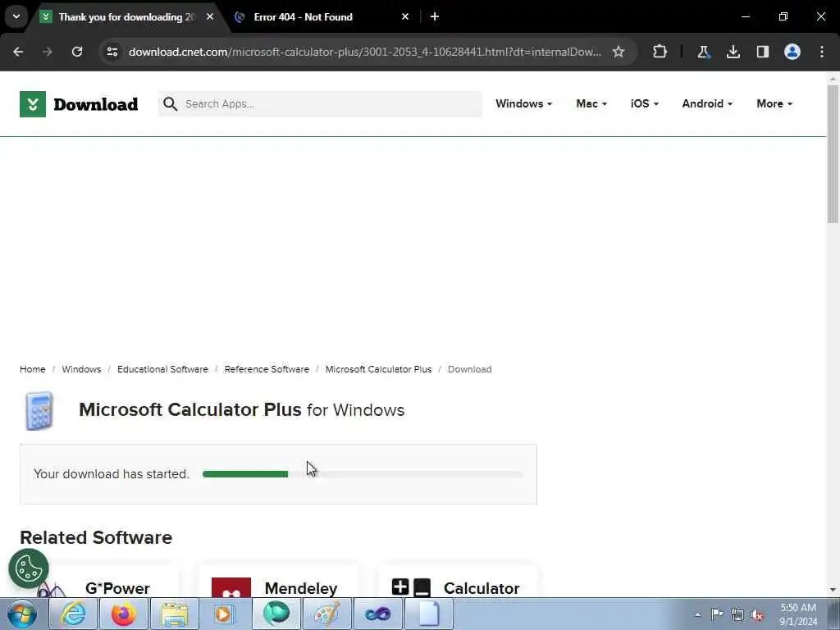840x630 pixels.
Task: Close the 'Thank you for downloading' tab
Action: point(210,16)
